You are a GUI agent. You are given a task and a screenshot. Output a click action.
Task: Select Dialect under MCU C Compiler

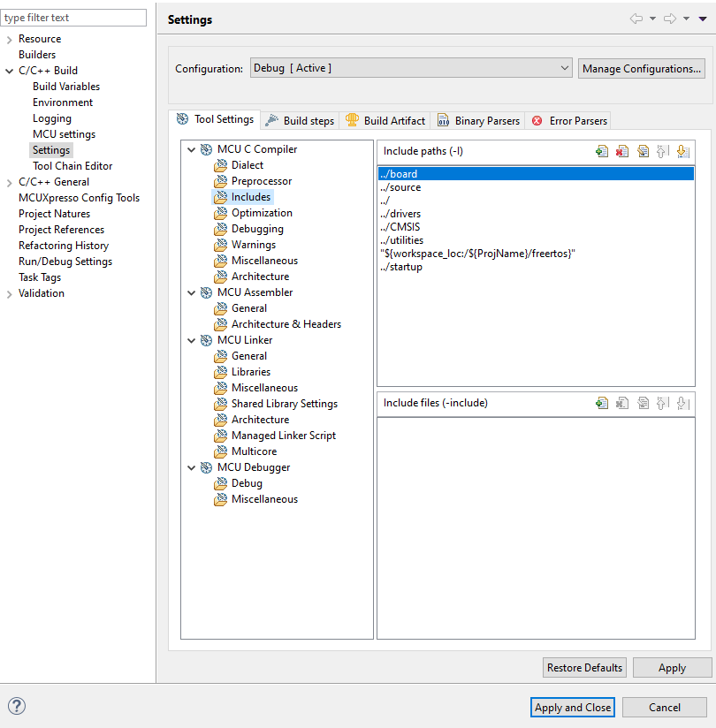coord(248,165)
